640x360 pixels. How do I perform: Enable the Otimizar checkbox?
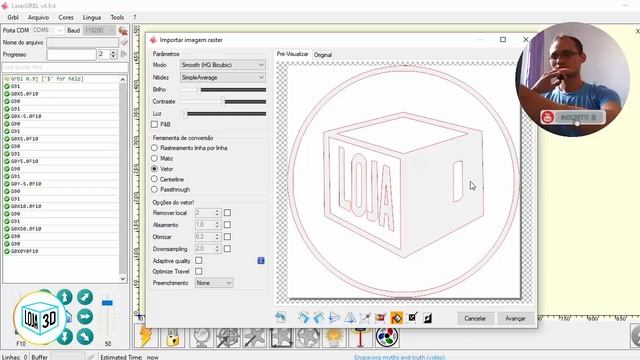227,236
